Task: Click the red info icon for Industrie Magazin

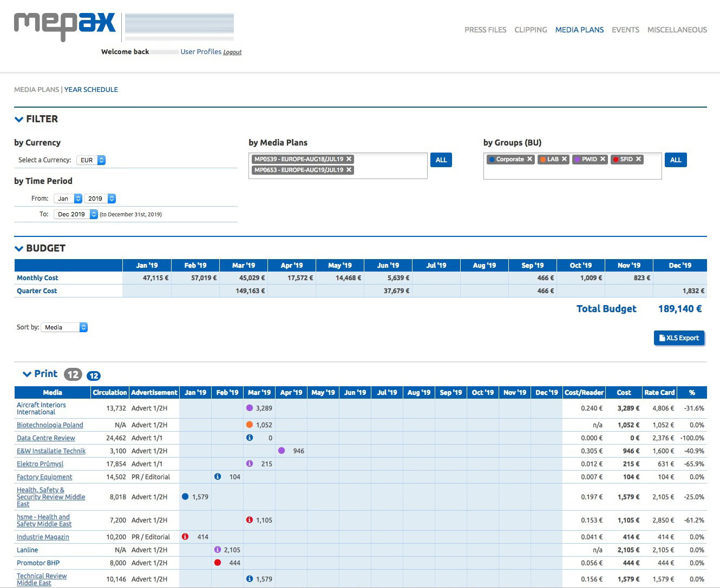Action: pyautogui.click(x=185, y=537)
